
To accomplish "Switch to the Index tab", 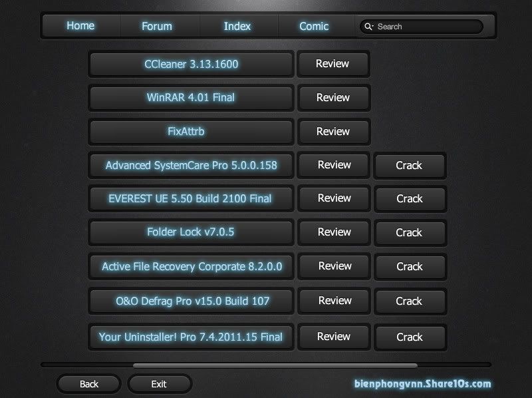I will pos(239,26).
